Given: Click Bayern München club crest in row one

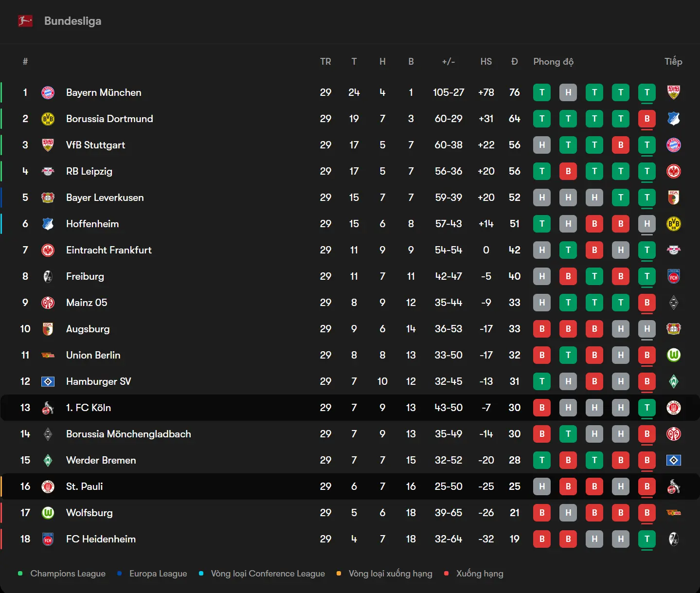Looking at the screenshot, I should [48, 92].
